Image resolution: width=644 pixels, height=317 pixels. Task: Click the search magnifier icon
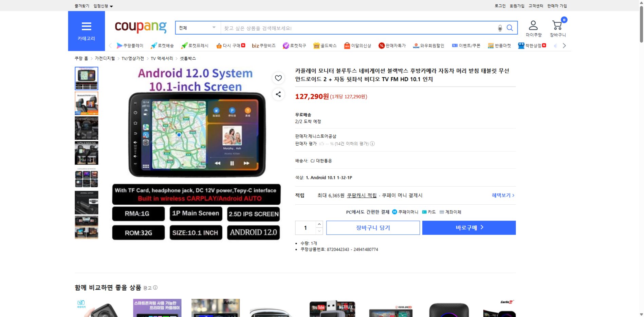pyautogui.click(x=510, y=28)
